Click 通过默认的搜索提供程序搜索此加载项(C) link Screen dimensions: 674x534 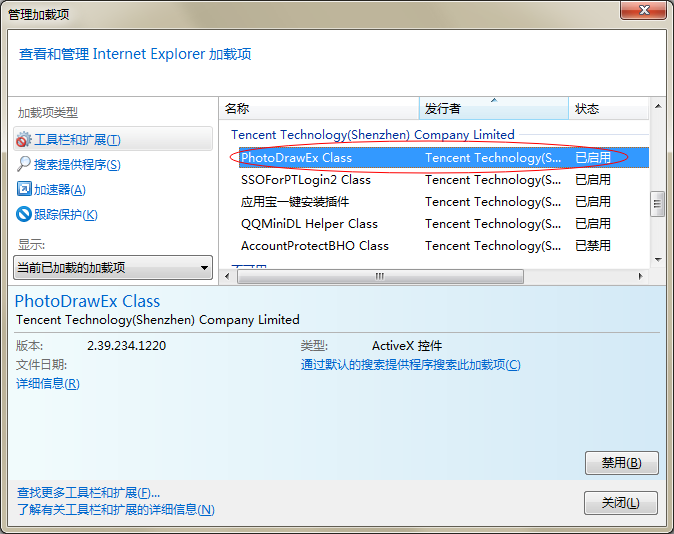click(x=411, y=365)
